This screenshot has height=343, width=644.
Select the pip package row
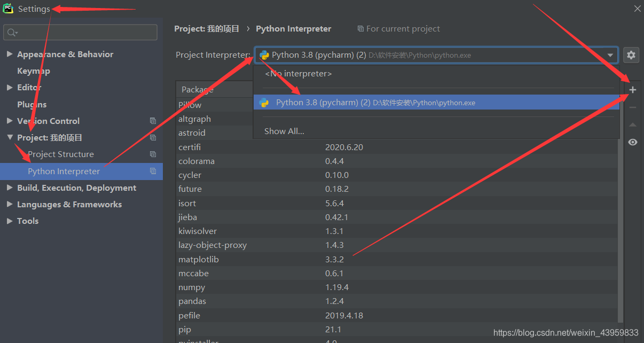pyautogui.click(x=397, y=330)
